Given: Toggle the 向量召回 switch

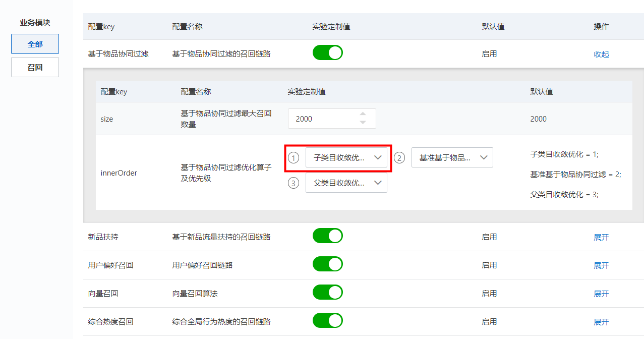Looking at the screenshot, I should [x=328, y=292].
